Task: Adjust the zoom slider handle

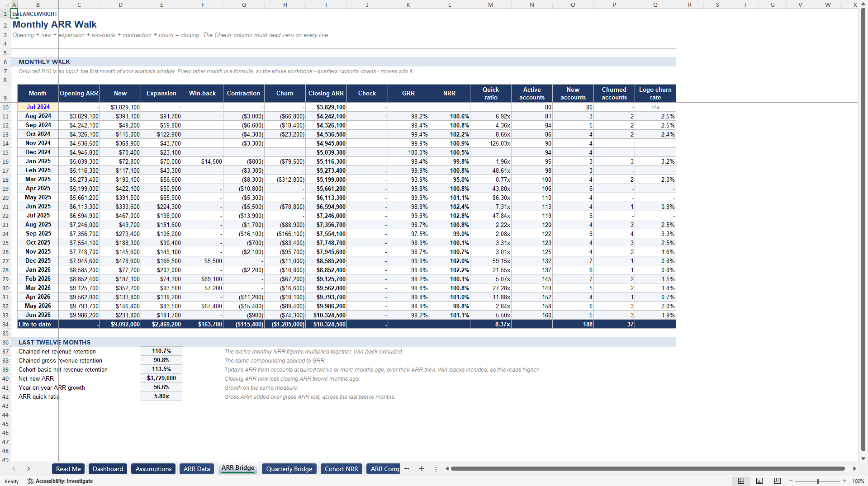Action: (818, 481)
